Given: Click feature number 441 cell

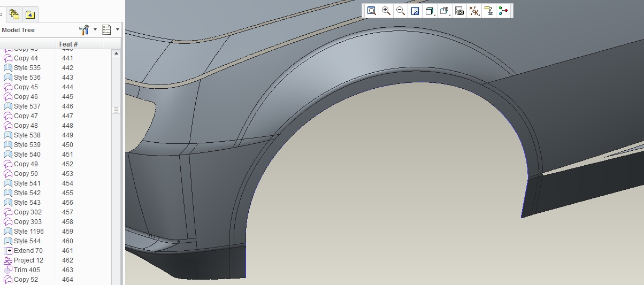Looking at the screenshot, I should (x=67, y=58).
